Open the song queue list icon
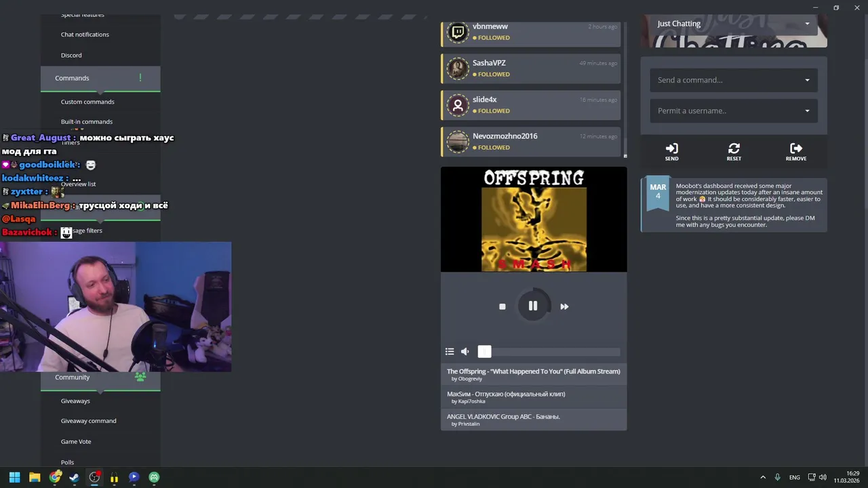Screen dimensions: 868x488 coord(450,351)
